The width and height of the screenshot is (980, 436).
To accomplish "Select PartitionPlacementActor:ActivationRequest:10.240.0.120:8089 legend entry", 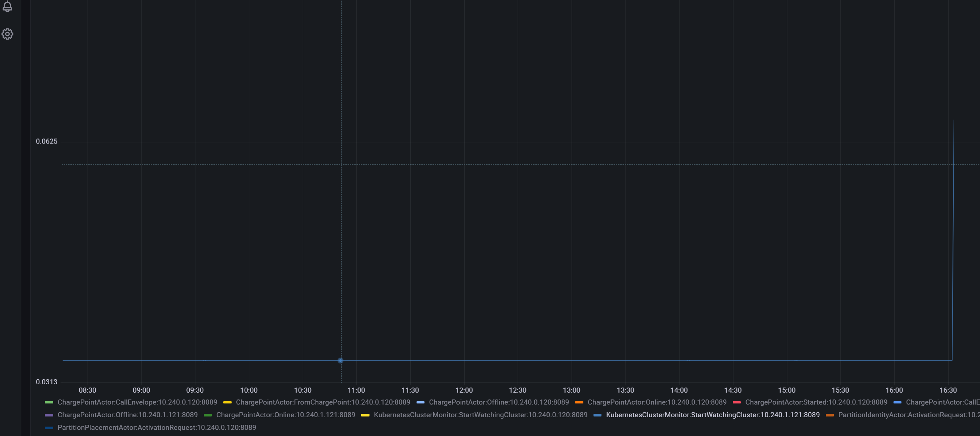I will click(157, 427).
